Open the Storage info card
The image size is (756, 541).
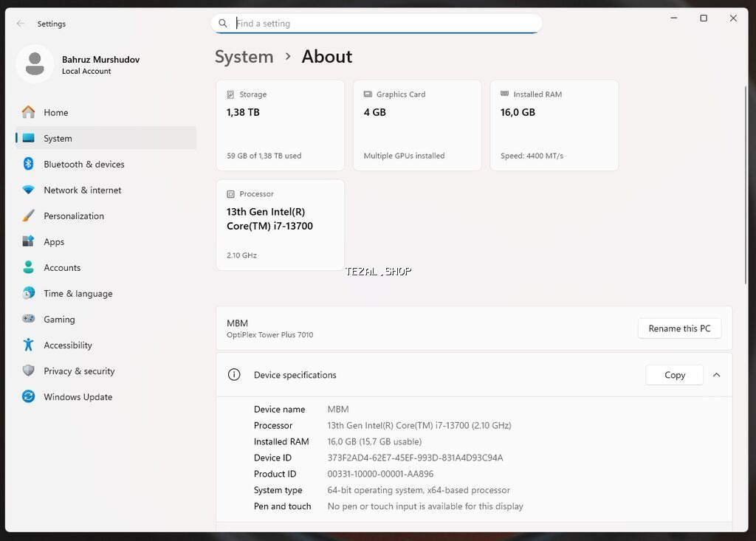pos(280,125)
